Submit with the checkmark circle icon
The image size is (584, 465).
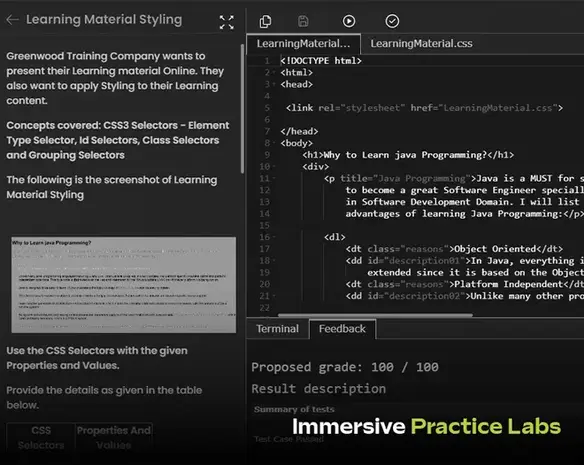coord(392,21)
